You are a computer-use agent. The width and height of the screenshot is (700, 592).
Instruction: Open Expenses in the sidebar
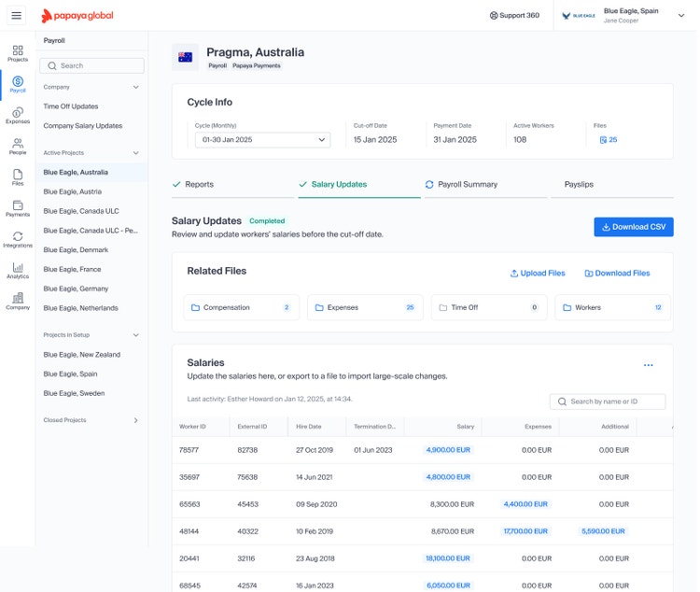tap(18, 115)
